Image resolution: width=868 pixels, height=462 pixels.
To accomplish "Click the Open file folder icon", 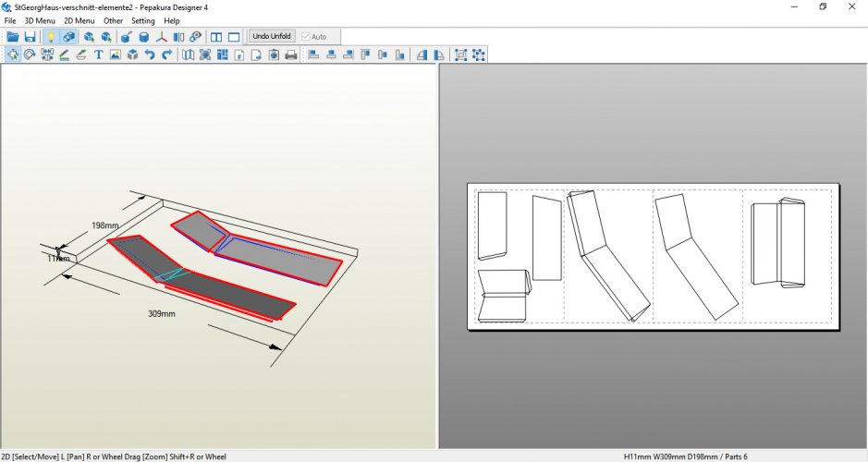I will (x=12, y=37).
